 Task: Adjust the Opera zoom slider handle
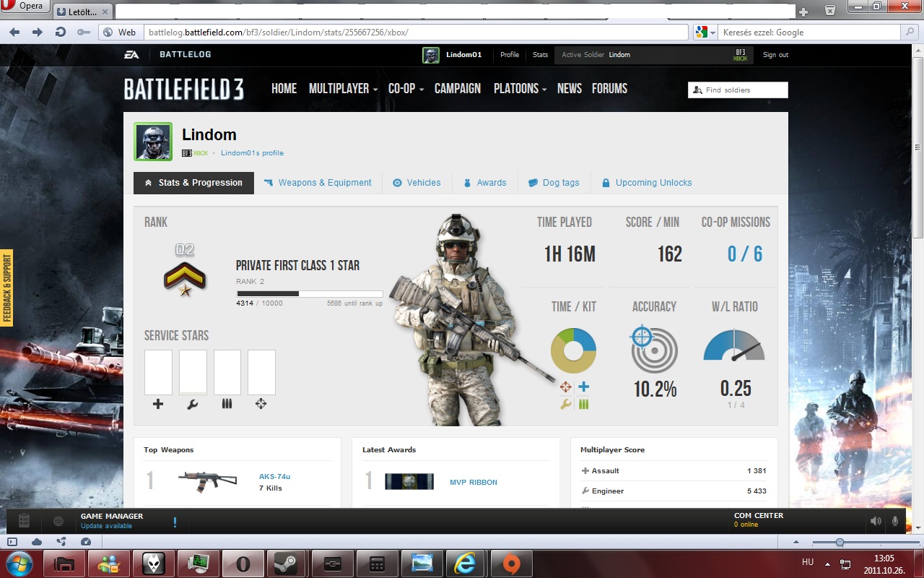(840, 542)
